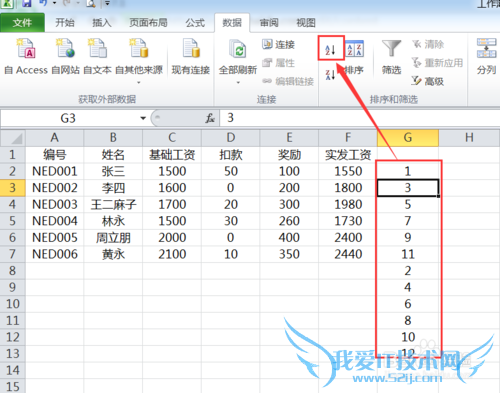Screen dimensions: 500x393
Task: Click Clear filter (清除)
Action: (428, 44)
